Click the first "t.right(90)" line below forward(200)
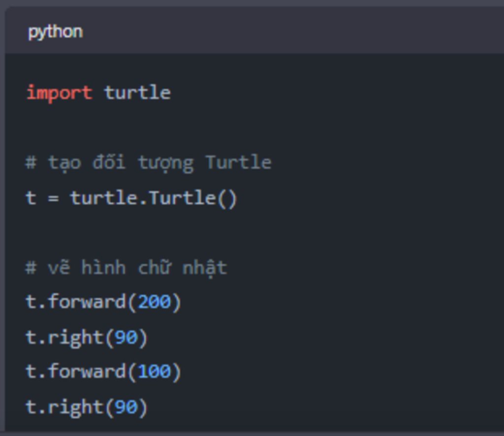This screenshot has width=504, height=436. coord(86,338)
